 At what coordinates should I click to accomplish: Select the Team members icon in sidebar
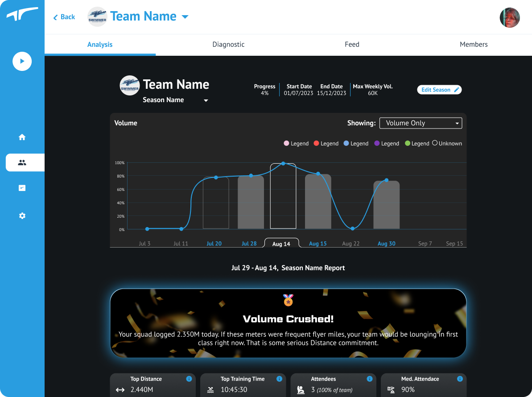[x=22, y=162]
